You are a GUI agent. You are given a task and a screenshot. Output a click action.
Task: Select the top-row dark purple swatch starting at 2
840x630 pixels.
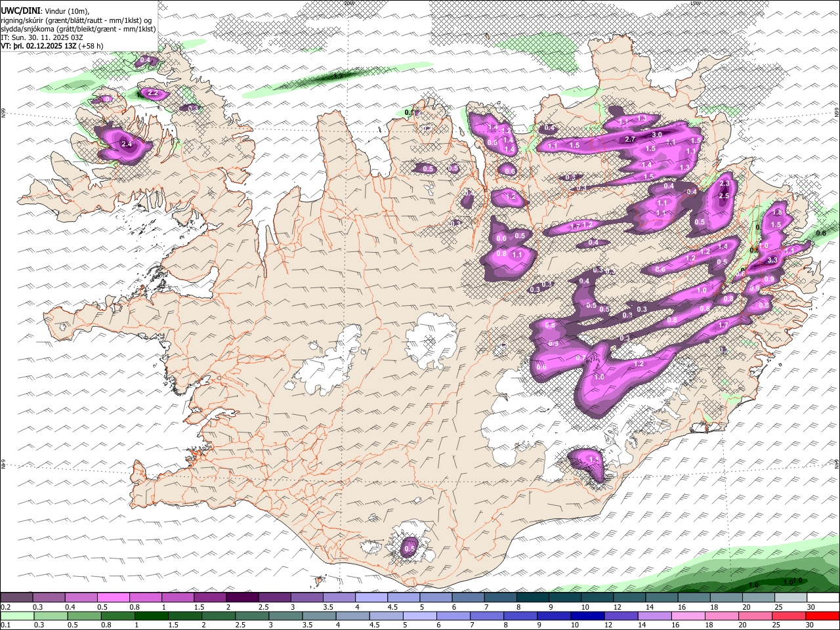coord(242,597)
